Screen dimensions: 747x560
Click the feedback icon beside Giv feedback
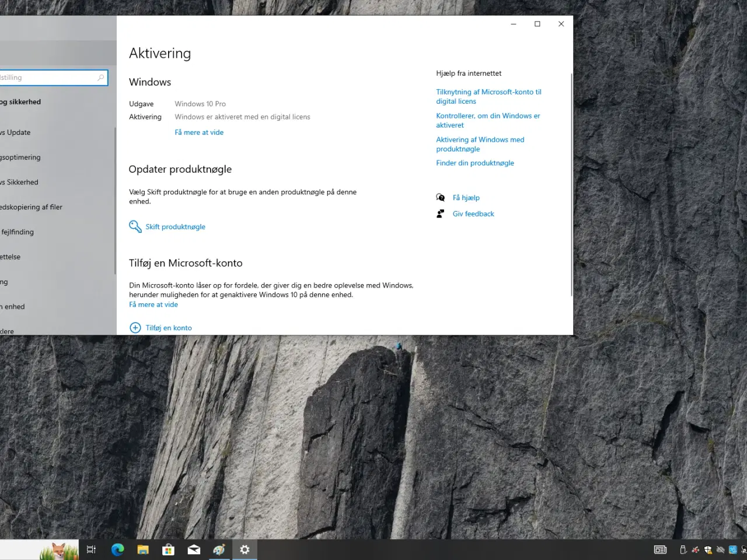[x=441, y=213]
